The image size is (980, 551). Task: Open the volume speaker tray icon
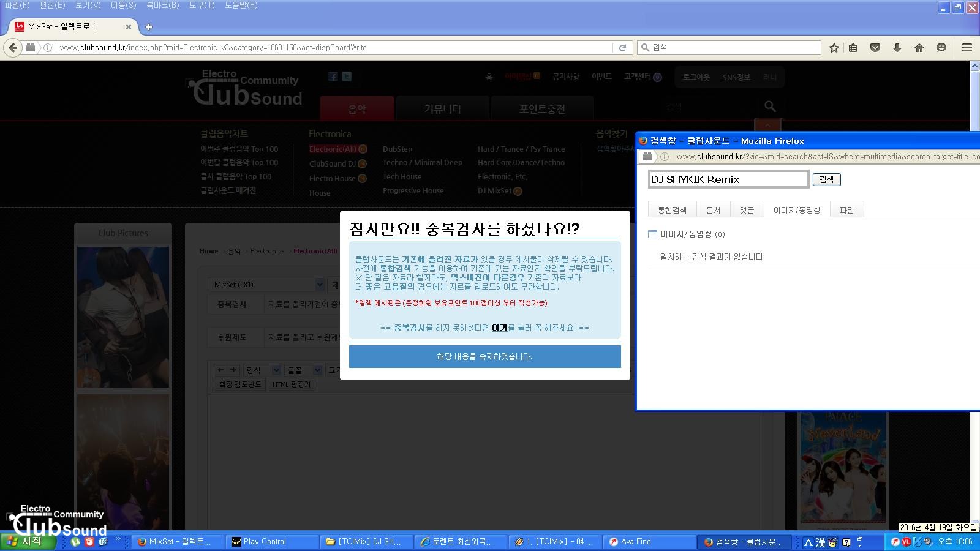click(x=928, y=542)
